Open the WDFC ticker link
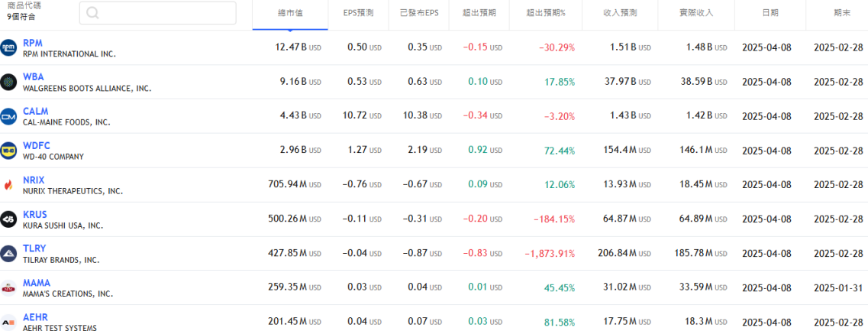Image resolution: width=868 pixels, height=331 pixels. 37,146
